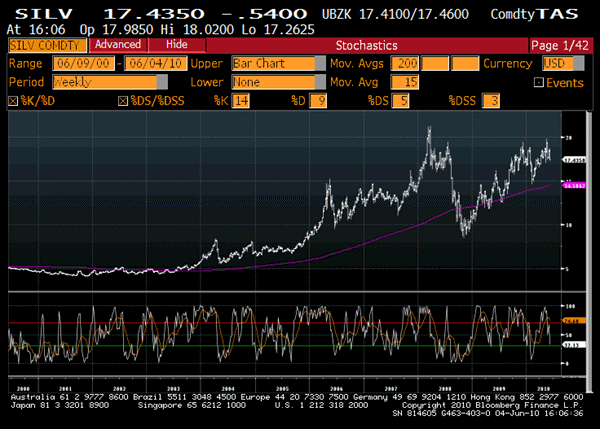
Task: Toggle the %DS/%DSS checkbox
Action: point(123,102)
